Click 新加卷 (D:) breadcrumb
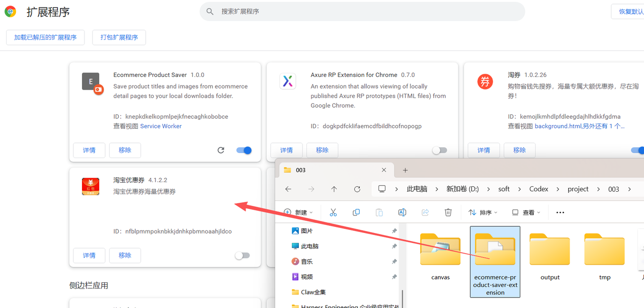This screenshot has width=644, height=308. 462,189
